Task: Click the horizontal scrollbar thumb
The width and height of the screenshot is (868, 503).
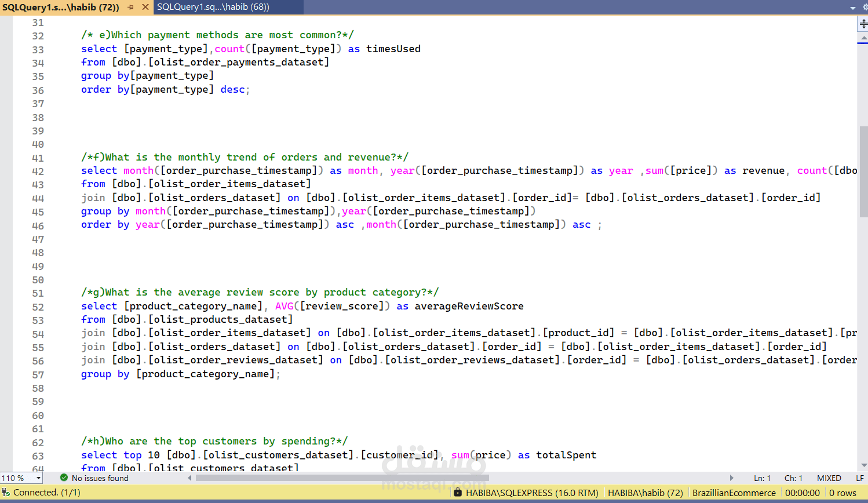Action: click(342, 478)
